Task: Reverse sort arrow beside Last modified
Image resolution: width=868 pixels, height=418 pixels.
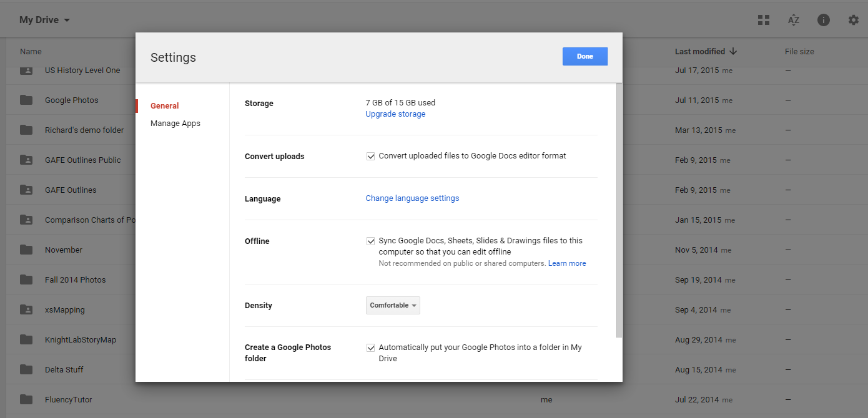Action: pyautogui.click(x=733, y=51)
